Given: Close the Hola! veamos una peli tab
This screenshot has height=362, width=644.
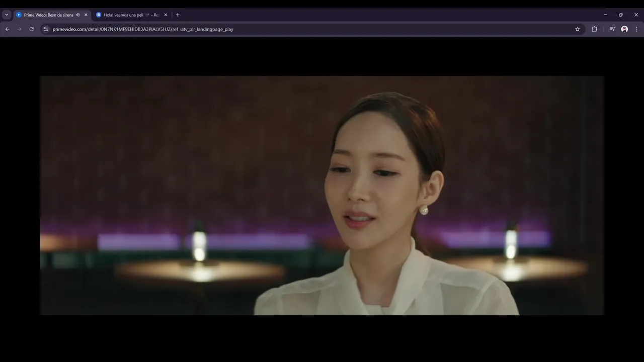Looking at the screenshot, I should [x=166, y=15].
